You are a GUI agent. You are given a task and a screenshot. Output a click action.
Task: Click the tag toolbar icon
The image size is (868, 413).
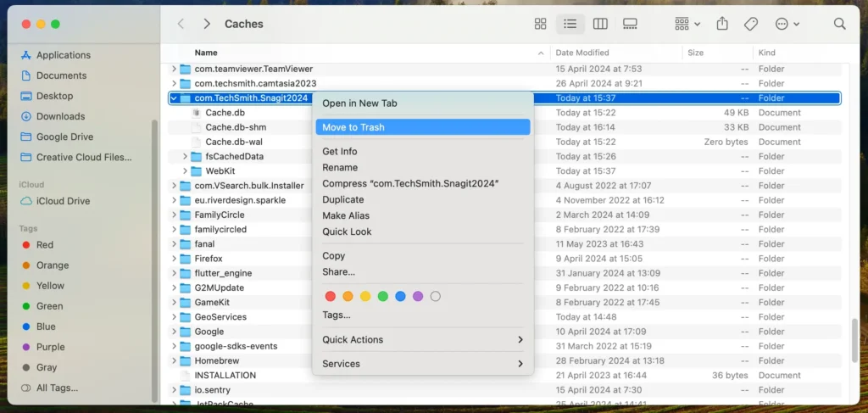tap(751, 24)
